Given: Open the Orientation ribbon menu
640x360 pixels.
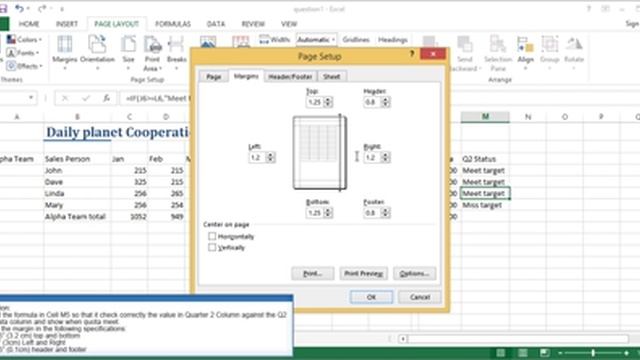Looking at the screenshot, I should pos(97,52).
